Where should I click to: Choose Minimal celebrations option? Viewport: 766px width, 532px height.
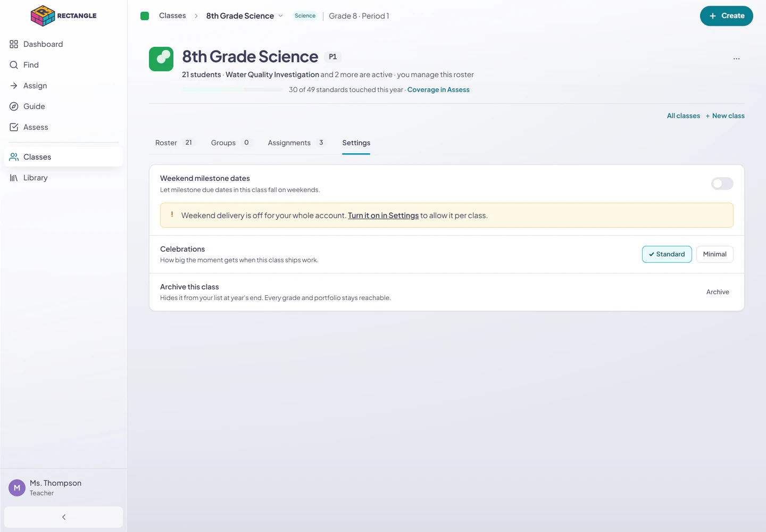tap(714, 254)
